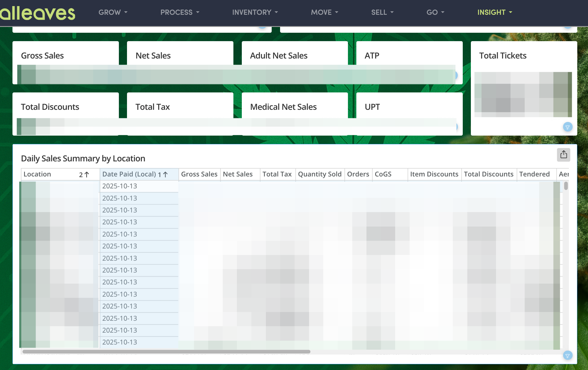This screenshot has height=370, width=588.
Task: Click the ascending arrow next to Location
Action: click(87, 174)
